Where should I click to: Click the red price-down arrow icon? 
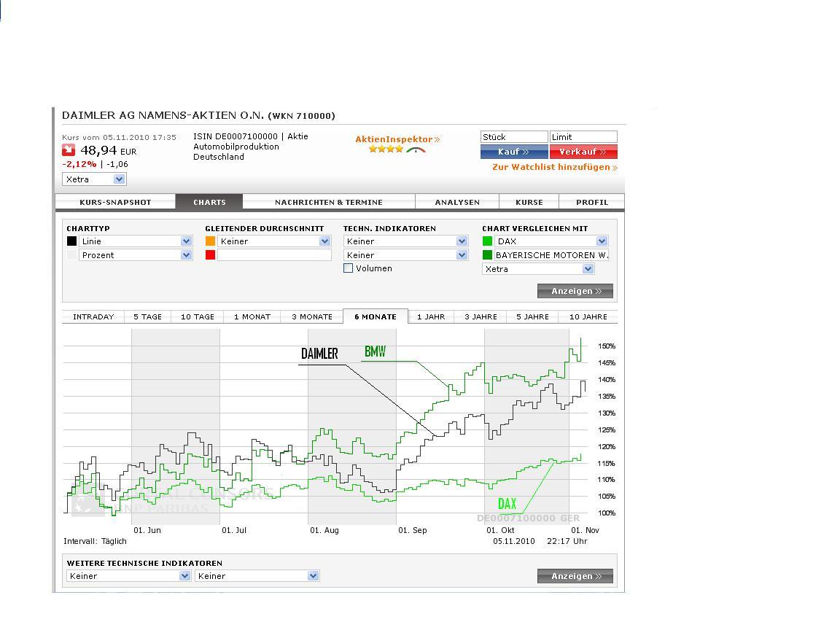pos(68,150)
